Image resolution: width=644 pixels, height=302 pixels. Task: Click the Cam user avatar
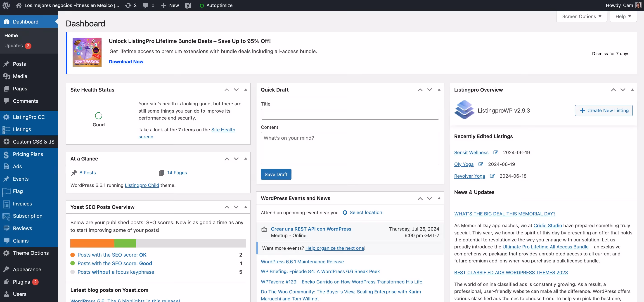pos(638,5)
